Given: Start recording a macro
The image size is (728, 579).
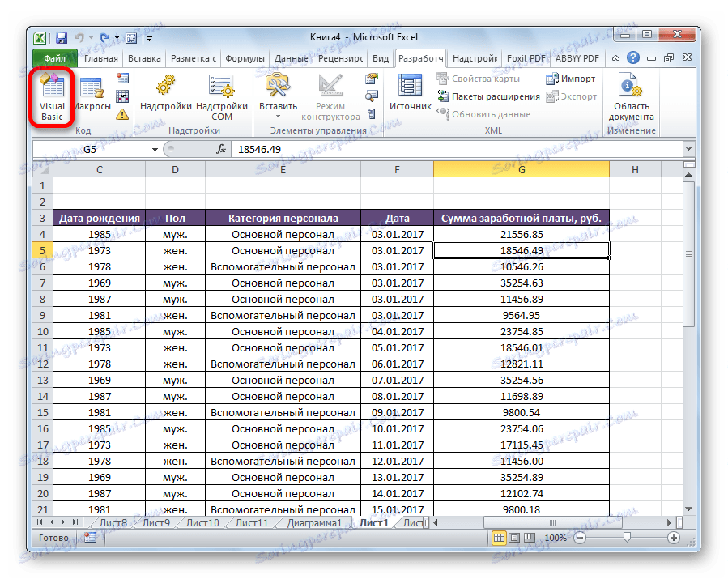Looking at the screenshot, I should [122, 78].
